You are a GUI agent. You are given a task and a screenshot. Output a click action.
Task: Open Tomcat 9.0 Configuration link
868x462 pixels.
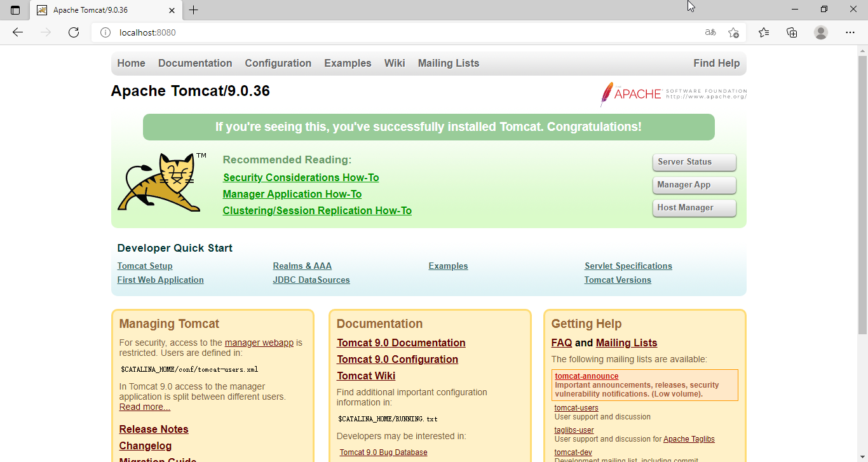pos(397,360)
